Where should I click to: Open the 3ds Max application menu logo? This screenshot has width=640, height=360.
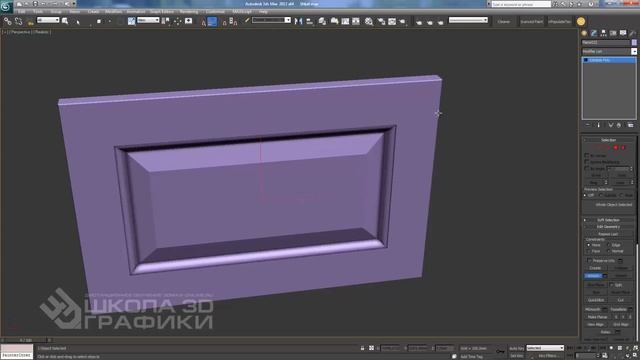6,7
